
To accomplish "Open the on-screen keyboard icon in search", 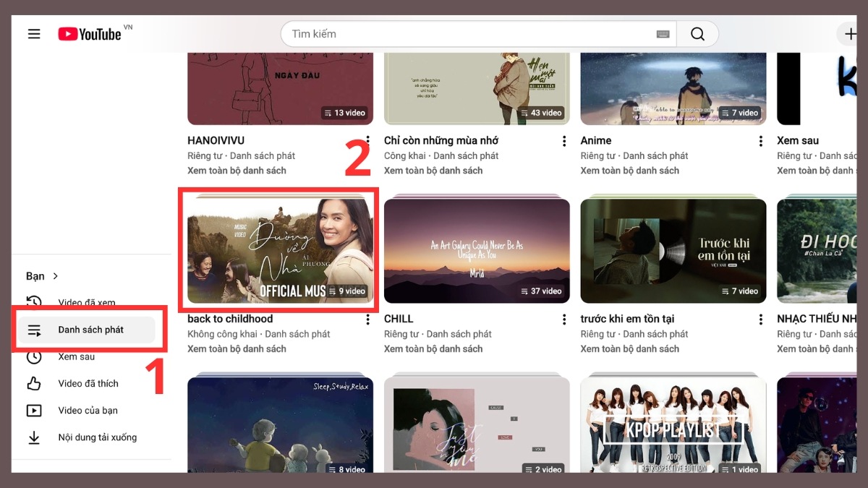I will coord(663,34).
